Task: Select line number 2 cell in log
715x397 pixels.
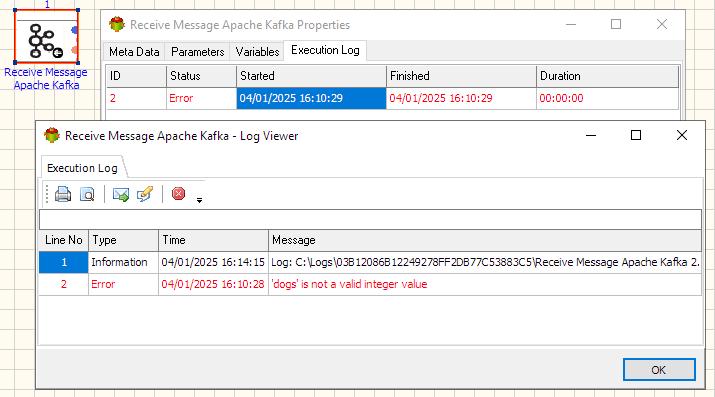Action: coord(63,284)
